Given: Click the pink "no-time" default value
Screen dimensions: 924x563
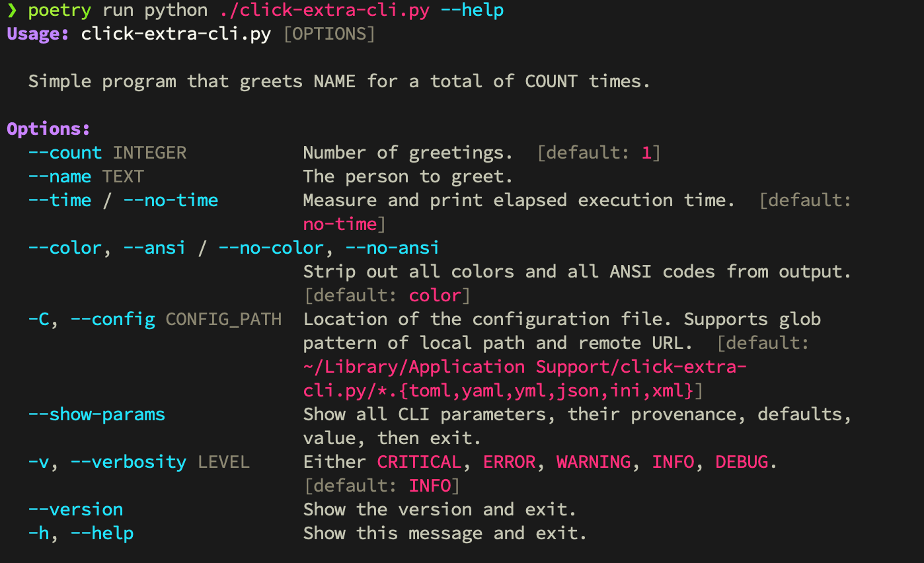Looking at the screenshot, I should pos(340,224).
